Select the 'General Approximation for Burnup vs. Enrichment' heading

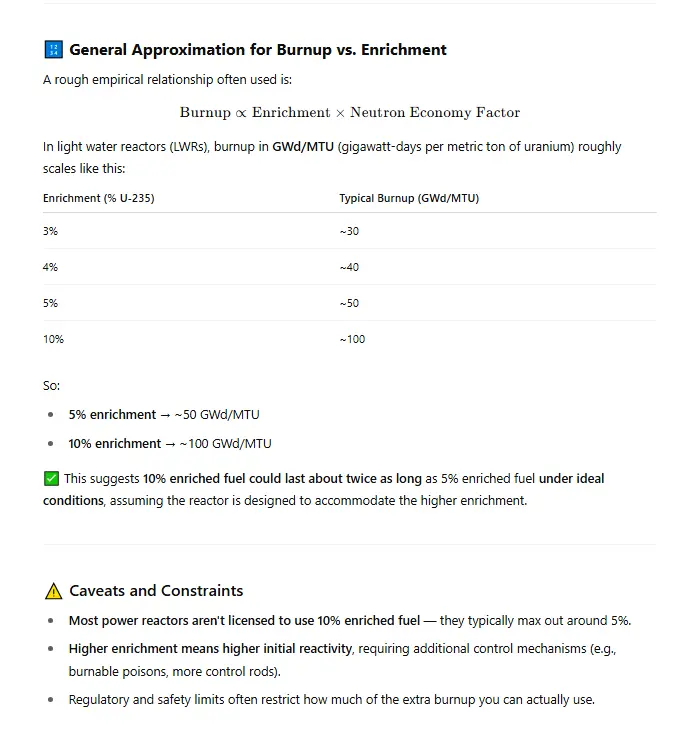coord(257,50)
